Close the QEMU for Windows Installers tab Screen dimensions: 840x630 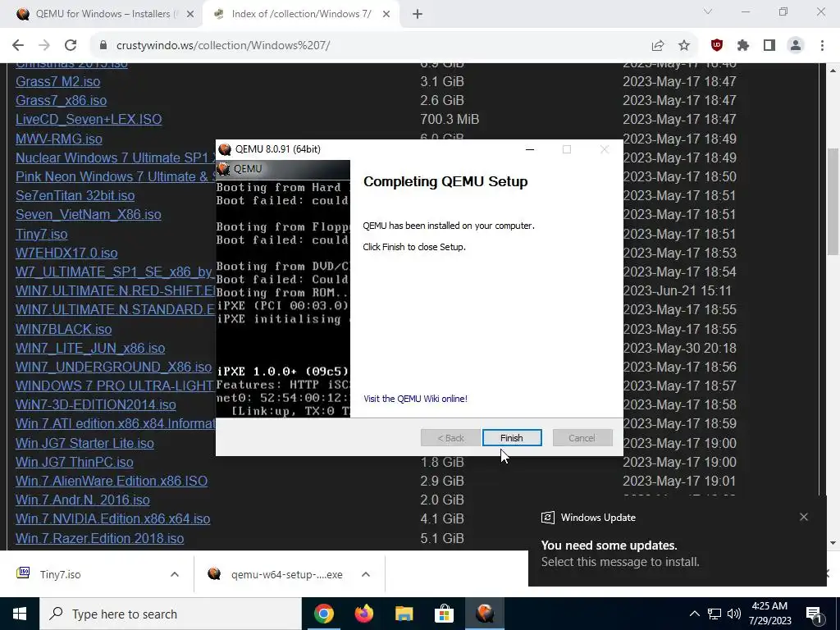[190, 14]
